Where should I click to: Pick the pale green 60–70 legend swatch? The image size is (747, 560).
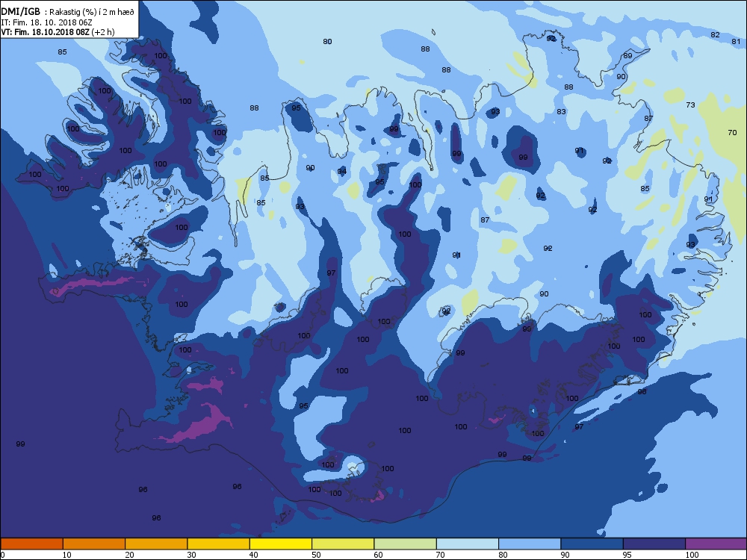click(x=406, y=544)
